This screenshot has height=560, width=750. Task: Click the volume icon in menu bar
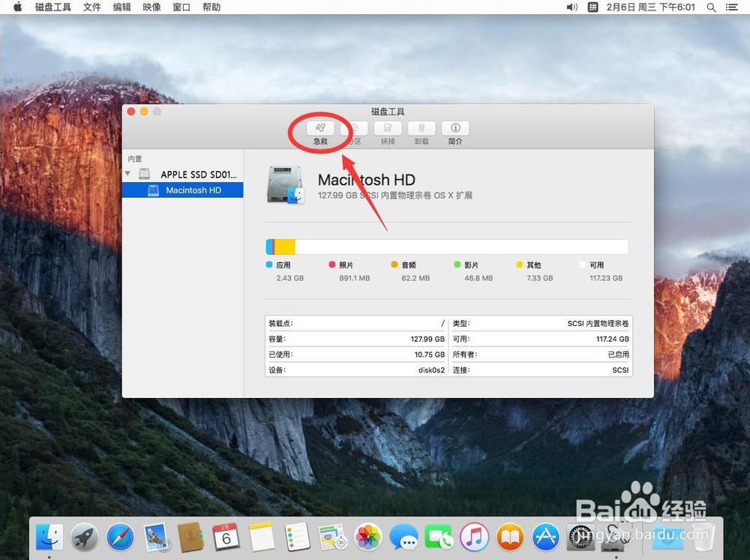[x=572, y=7]
